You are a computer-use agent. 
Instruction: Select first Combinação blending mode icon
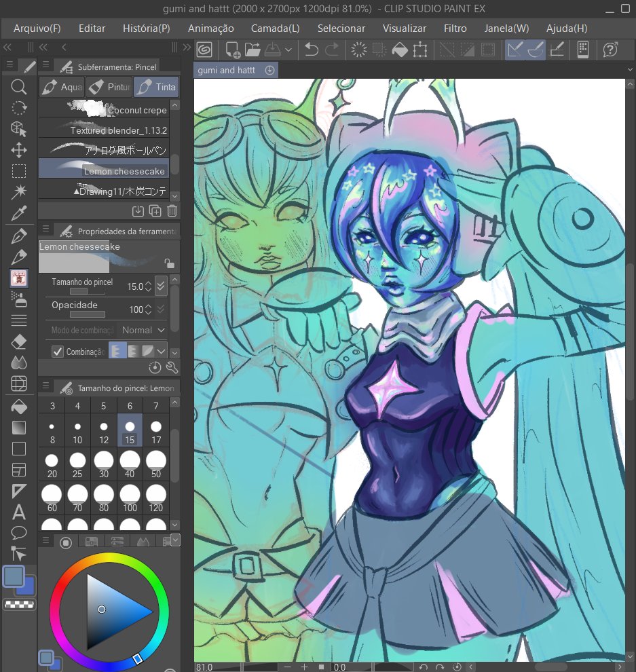click(117, 351)
